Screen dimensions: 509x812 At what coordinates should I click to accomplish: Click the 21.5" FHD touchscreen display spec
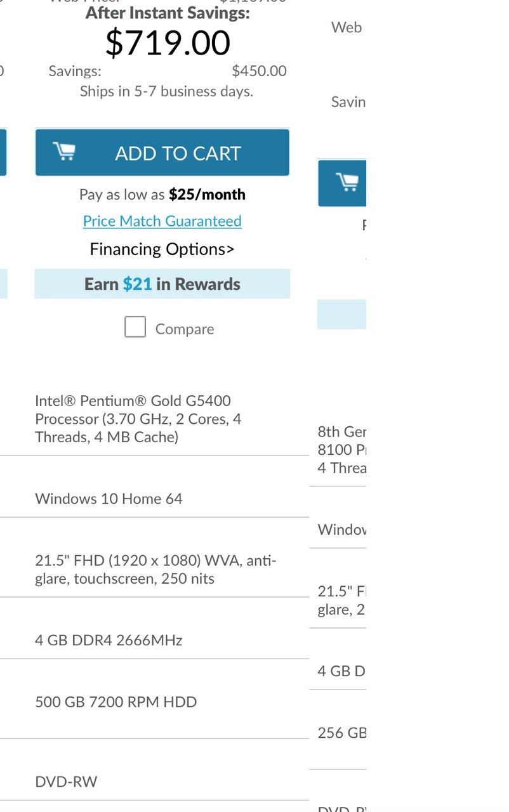tap(155, 570)
